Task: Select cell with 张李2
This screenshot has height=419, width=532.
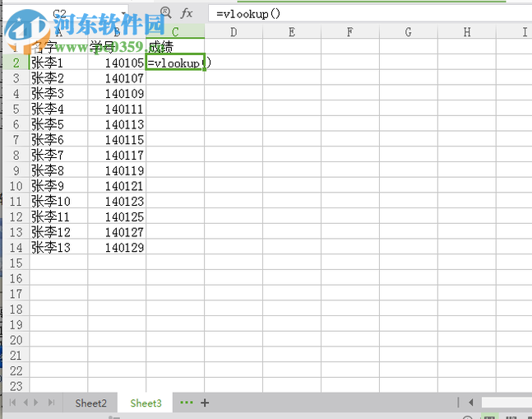Action: (x=58, y=78)
